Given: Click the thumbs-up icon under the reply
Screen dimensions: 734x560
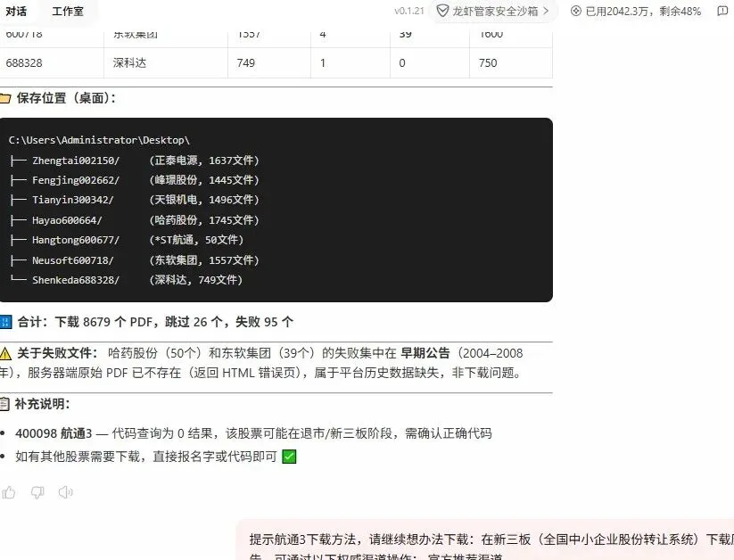Looking at the screenshot, I should [x=8, y=492].
